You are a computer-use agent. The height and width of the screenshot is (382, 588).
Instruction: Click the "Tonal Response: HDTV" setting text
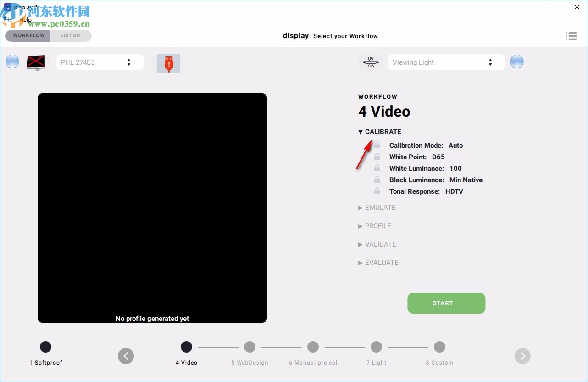click(x=426, y=191)
